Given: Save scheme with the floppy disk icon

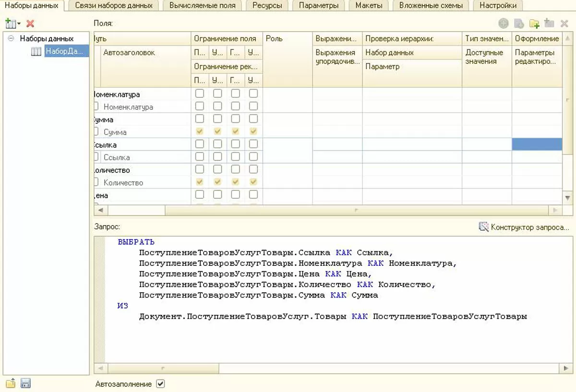Looking at the screenshot, I should (x=25, y=383).
